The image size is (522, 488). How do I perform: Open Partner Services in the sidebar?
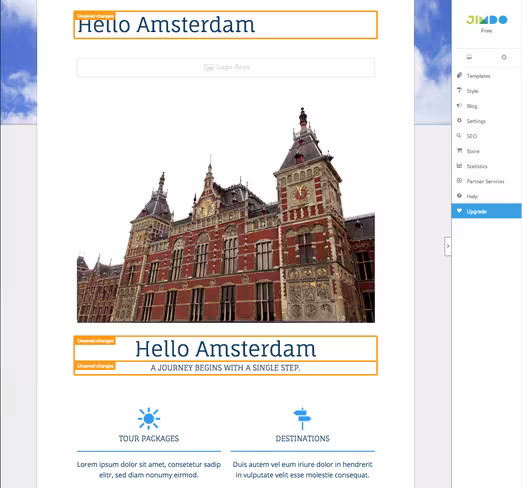486,181
